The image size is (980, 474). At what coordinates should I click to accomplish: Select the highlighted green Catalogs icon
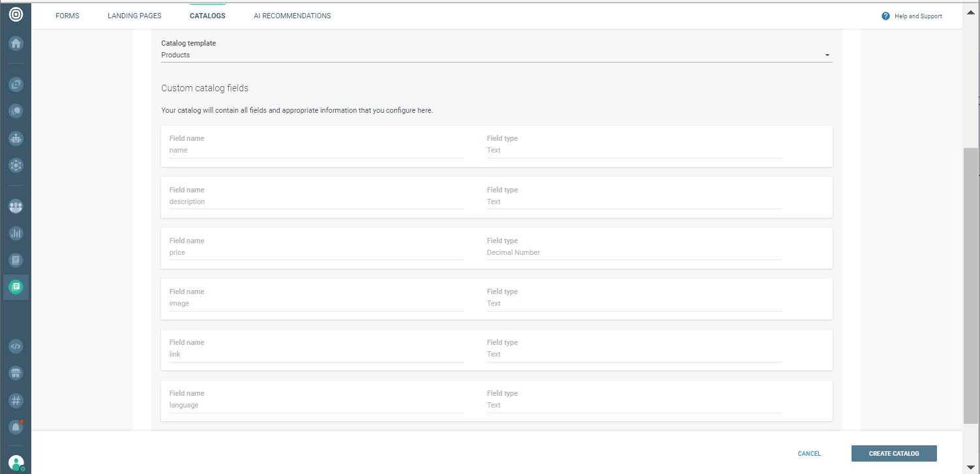(x=15, y=286)
